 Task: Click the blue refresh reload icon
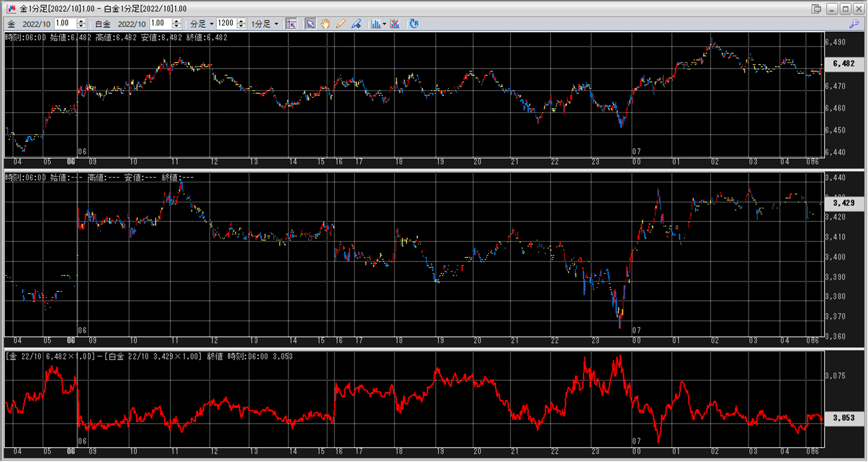click(x=414, y=24)
